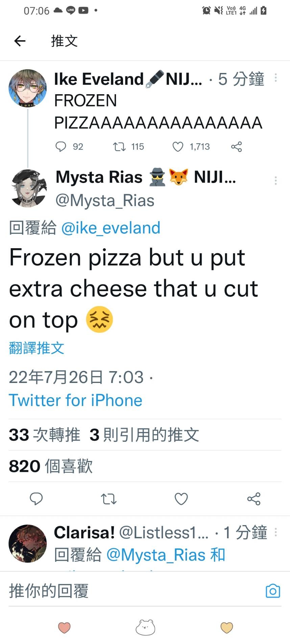Open more options on Clarisa's reply
Viewport: 290px width, 644px height.
click(x=276, y=533)
